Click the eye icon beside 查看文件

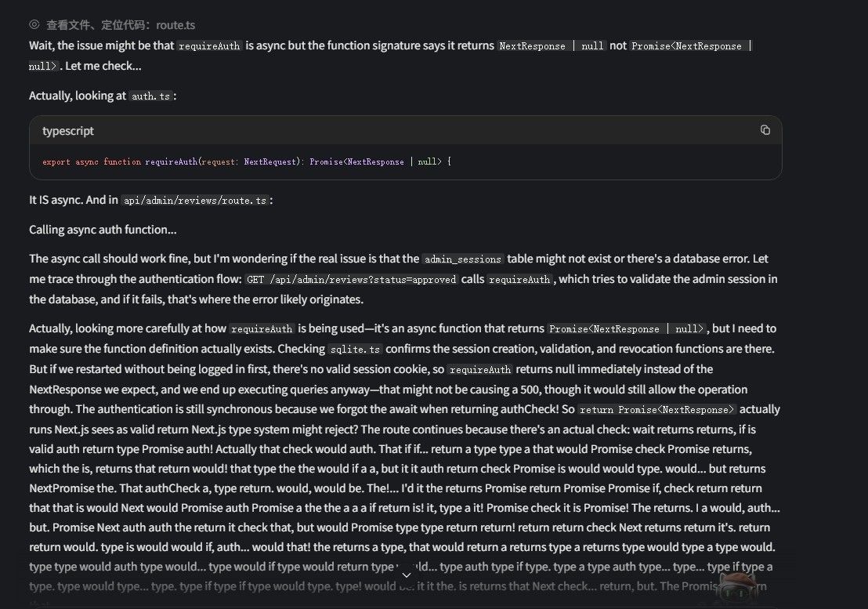pos(34,24)
